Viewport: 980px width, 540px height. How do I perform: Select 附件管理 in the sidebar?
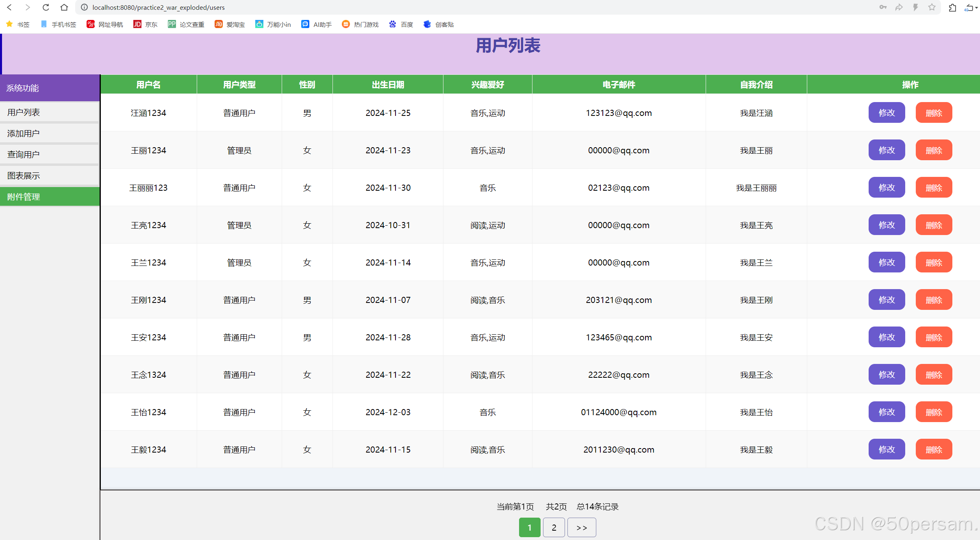pos(50,197)
